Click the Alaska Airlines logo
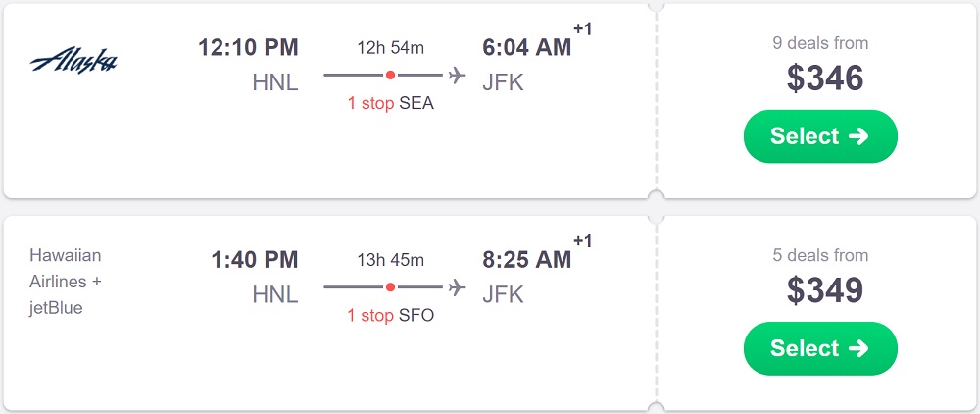 pos(73,63)
